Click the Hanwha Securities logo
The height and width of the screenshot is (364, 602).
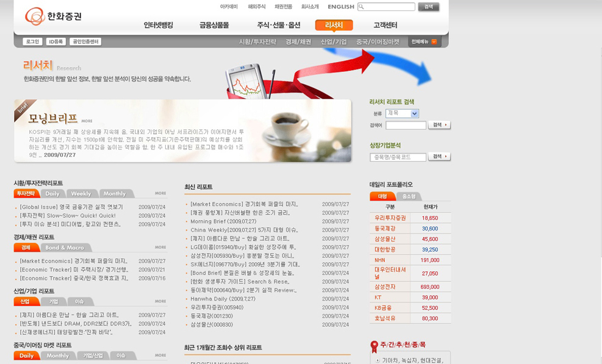53,16
